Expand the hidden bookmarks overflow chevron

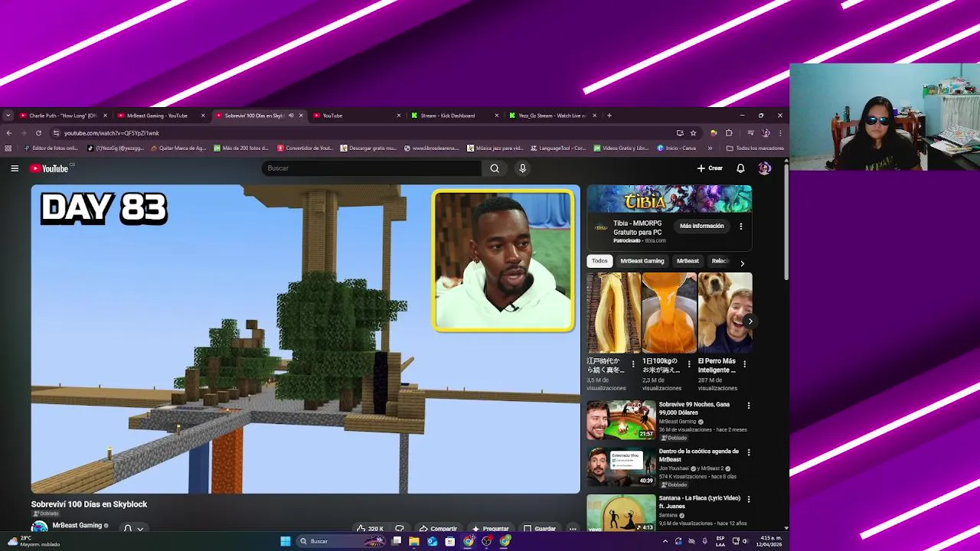click(x=710, y=148)
